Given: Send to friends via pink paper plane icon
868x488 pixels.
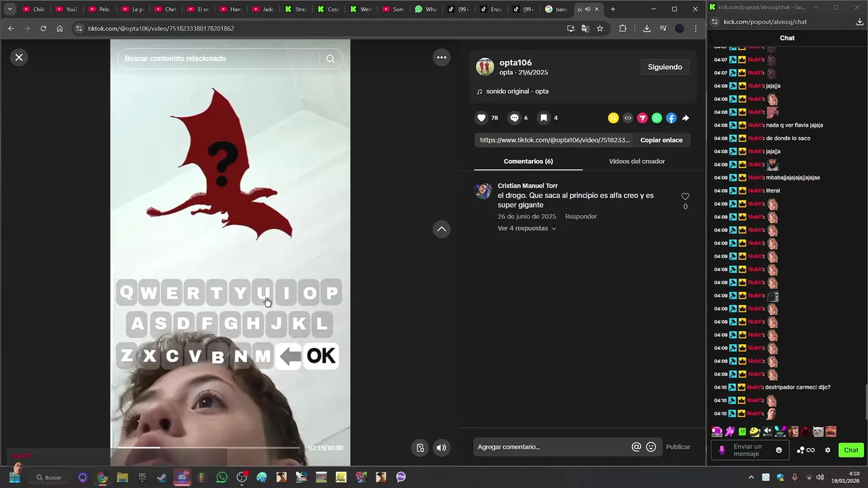Looking at the screenshot, I should pyautogui.click(x=642, y=118).
